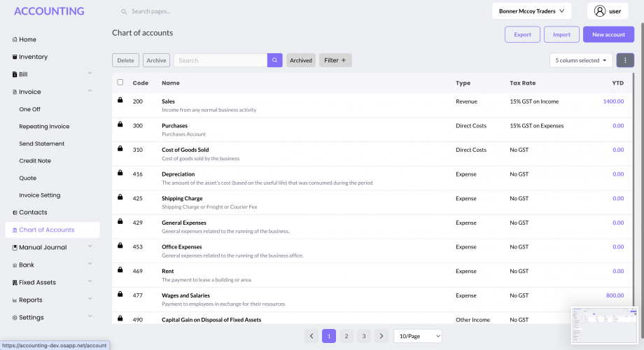Screen dimensions: 644x350
Task: Click the Chart of Accounts bank icon
Action: 15,230
